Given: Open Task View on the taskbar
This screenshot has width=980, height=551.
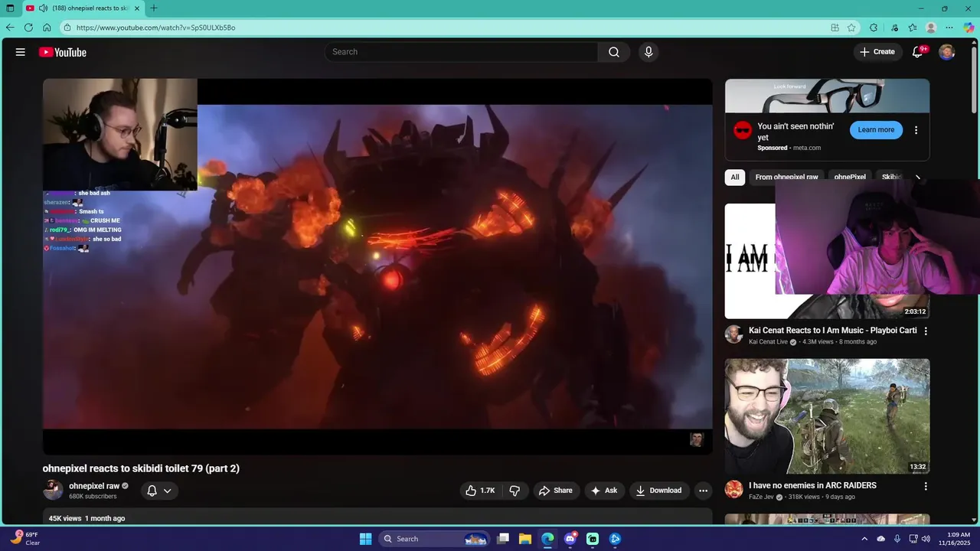Looking at the screenshot, I should 503,539.
